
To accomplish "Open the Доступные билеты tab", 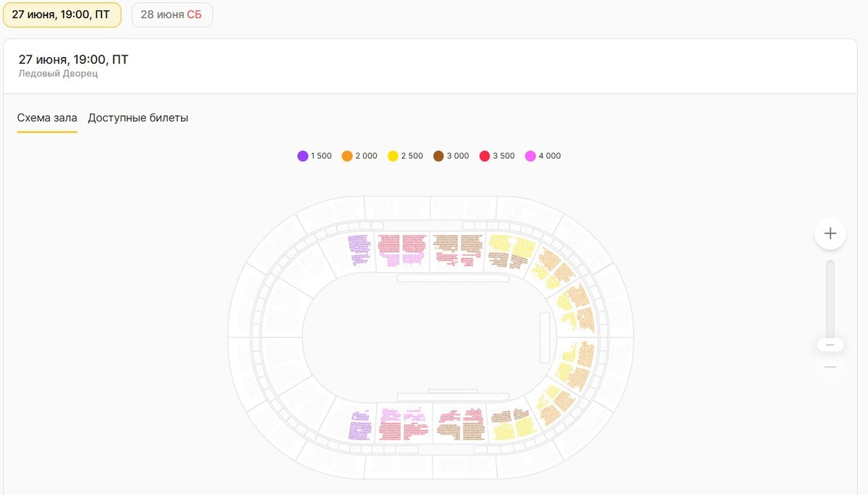I will (138, 118).
